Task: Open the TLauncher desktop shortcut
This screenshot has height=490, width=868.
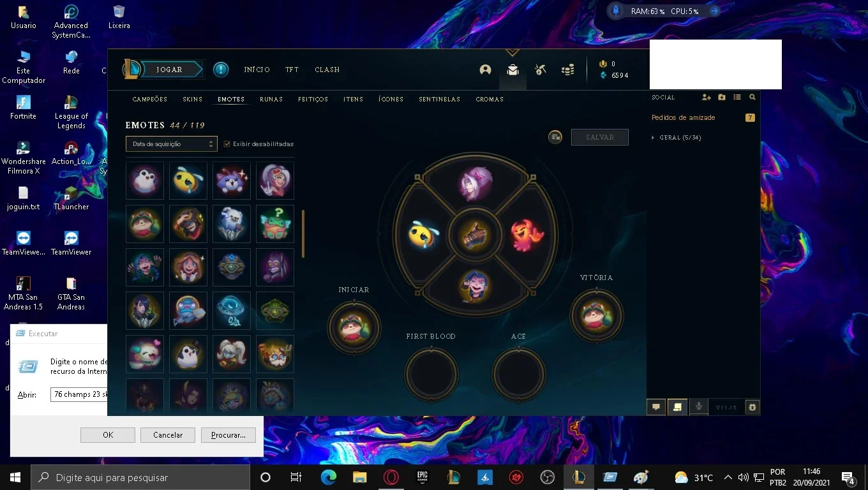Action: pyautogui.click(x=71, y=198)
